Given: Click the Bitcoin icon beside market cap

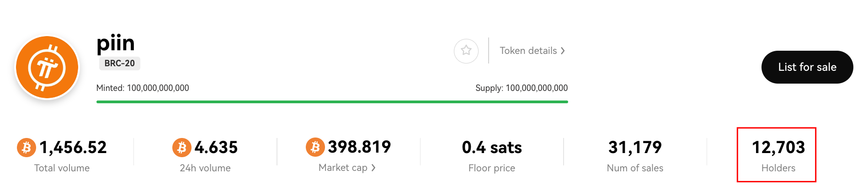Looking at the screenshot, I should (315, 147).
